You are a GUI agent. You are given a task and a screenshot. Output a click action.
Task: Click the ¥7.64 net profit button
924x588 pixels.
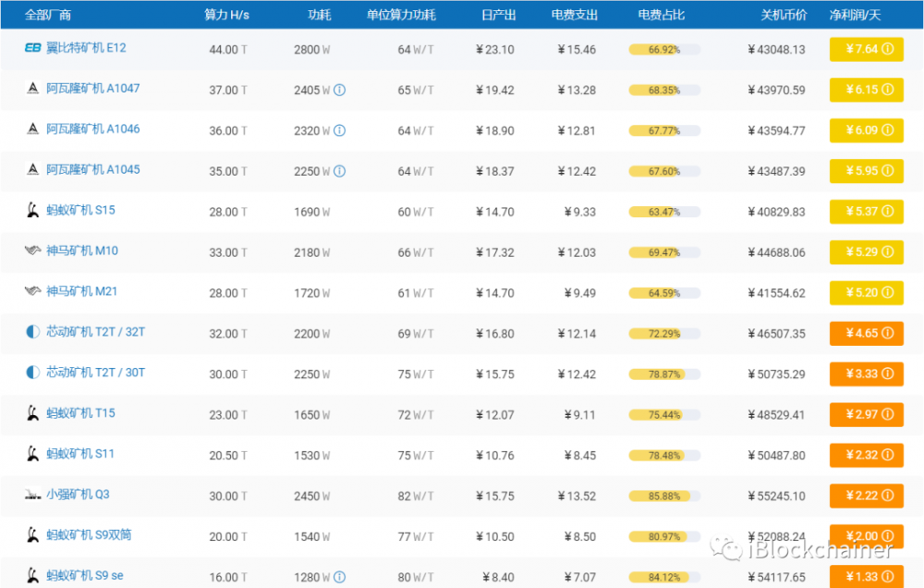coord(866,49)
